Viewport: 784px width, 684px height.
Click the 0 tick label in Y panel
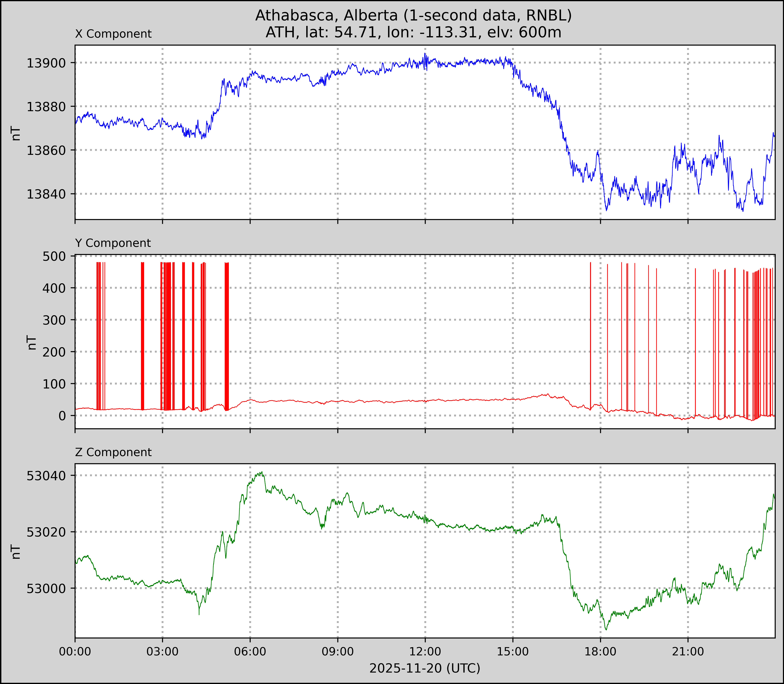[x=62, y=416]
